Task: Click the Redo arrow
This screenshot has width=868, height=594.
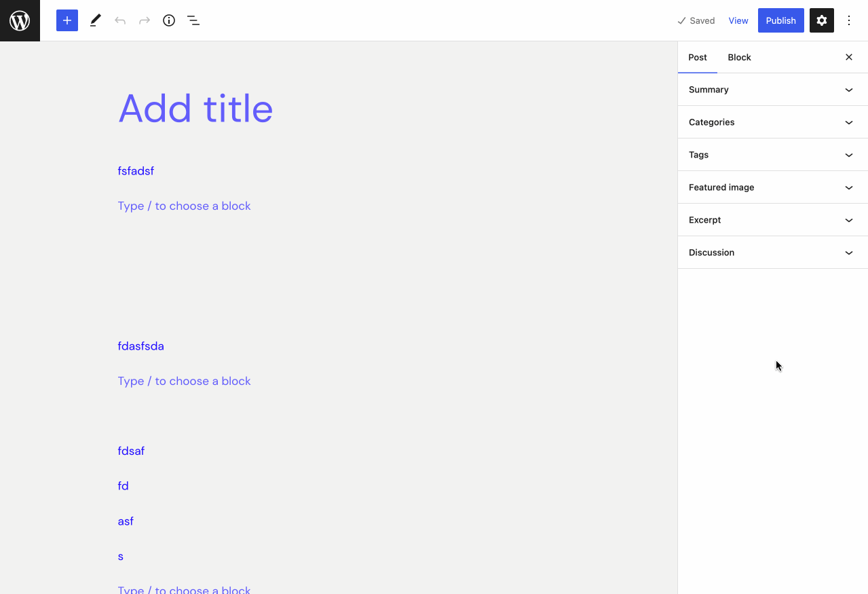Action: click(x=145, y=20)
